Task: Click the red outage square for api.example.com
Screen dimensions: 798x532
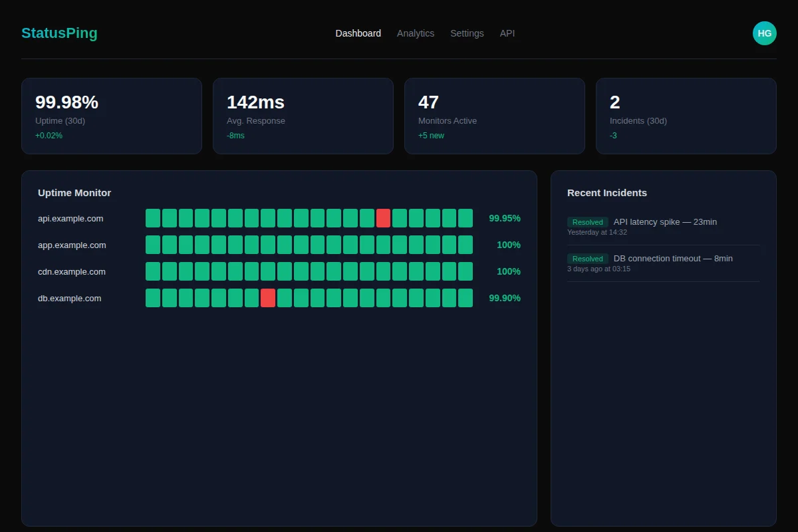Action: pos(383,218)
